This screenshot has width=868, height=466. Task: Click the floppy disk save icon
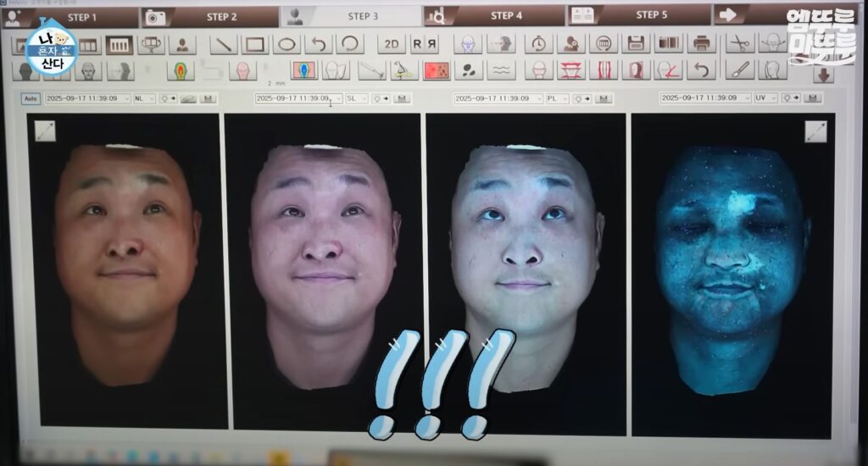tap(635, 44)
